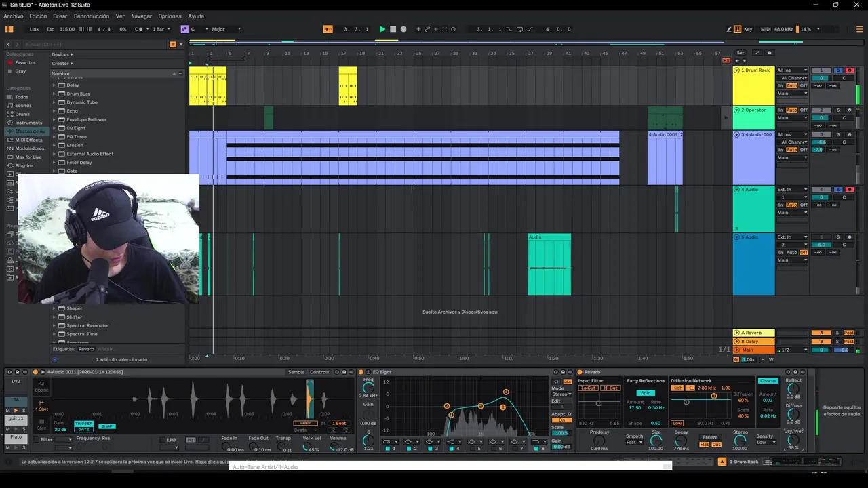Solo the 4 Audio track
The image size is (868, 488).
838,189
